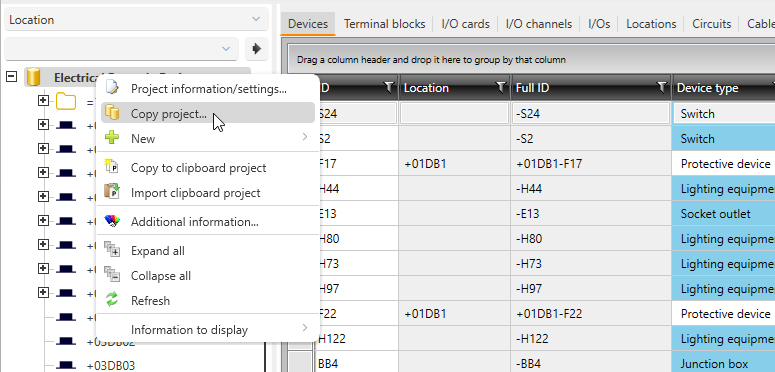
Task: Click the Import clipboard project icon
Action: (112, 192)
